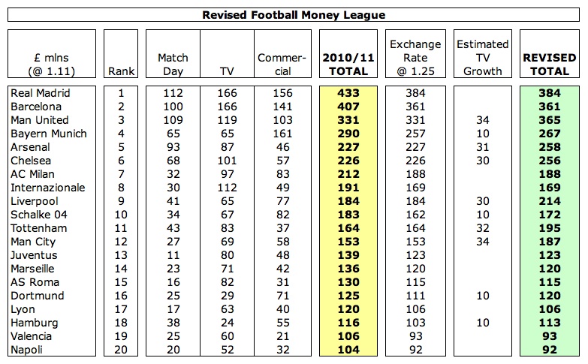Select the 'Estimated TV Growth' header
Viewport: 588px width, 364px height.
click(x=482, y=58)
